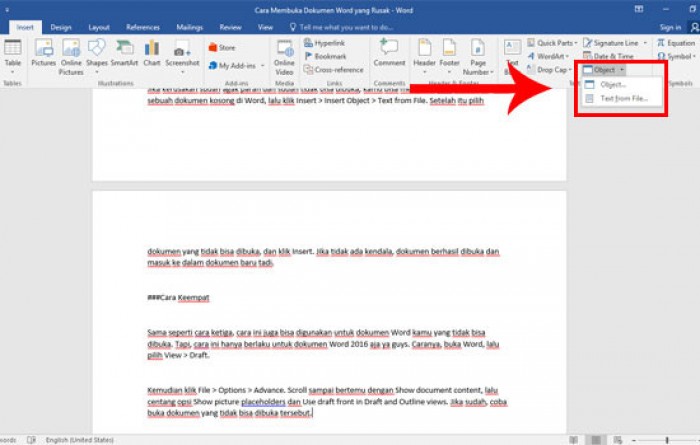
Task: Open the Store add-ins button
Action: click(x=222, y=47)
